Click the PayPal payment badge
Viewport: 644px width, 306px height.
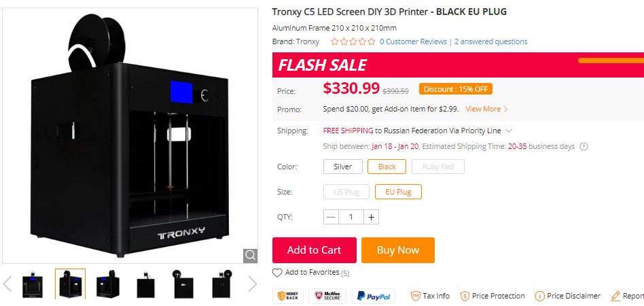[373, 296]
